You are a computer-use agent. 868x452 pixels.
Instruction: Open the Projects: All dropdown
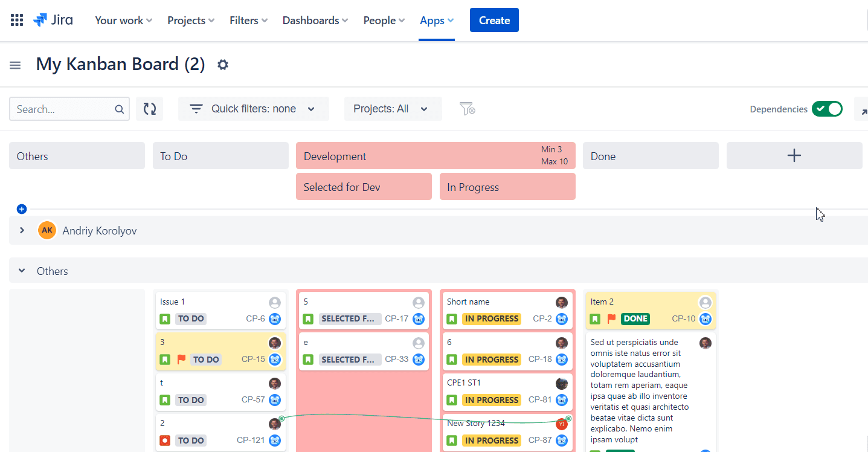pos(393,109)
